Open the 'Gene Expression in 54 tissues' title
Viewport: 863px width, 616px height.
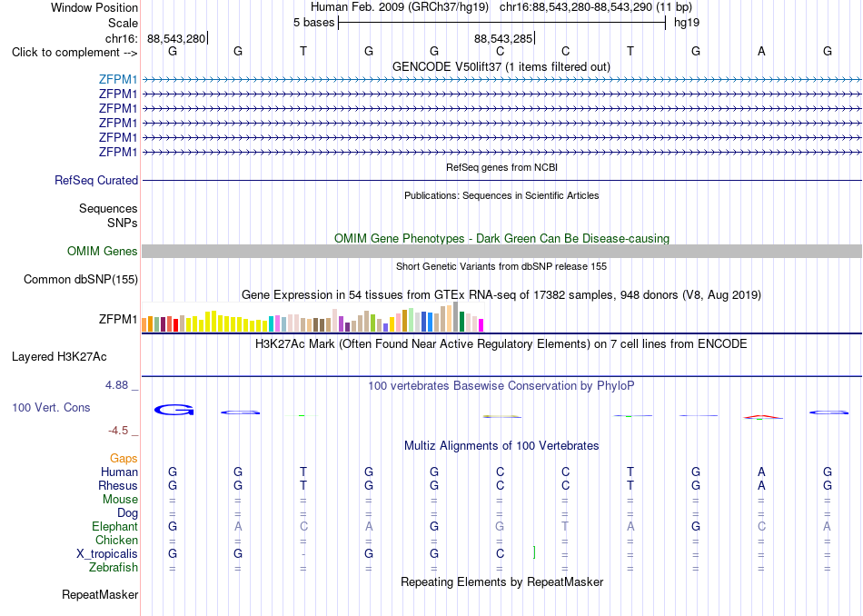(x=501, y=295)
